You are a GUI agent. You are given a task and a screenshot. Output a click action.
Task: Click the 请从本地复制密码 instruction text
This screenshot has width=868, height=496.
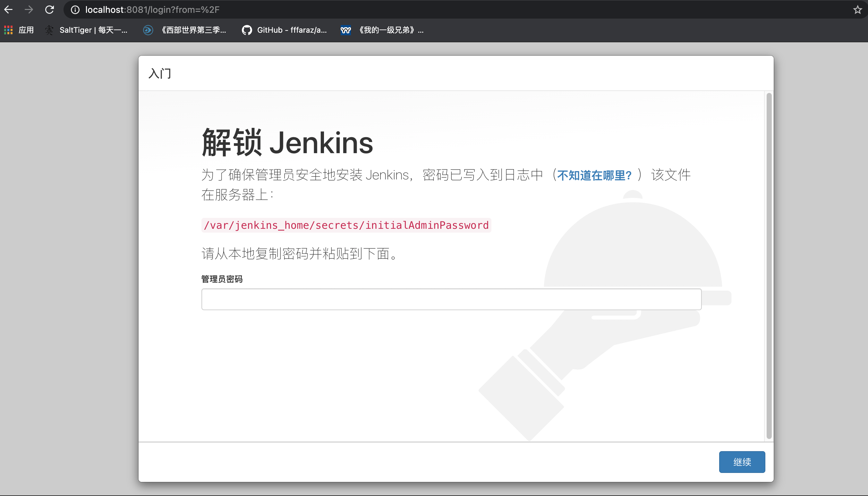point(299,253)
